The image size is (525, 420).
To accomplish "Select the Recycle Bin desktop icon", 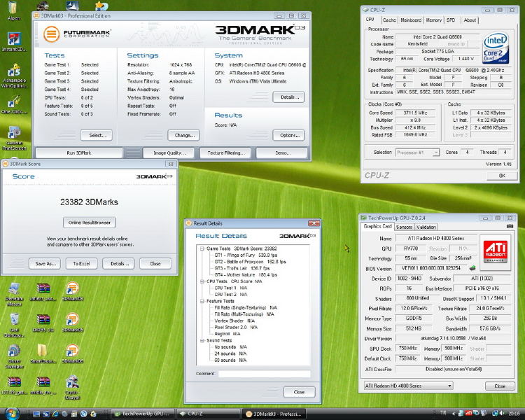I will (x=15, y=325).
